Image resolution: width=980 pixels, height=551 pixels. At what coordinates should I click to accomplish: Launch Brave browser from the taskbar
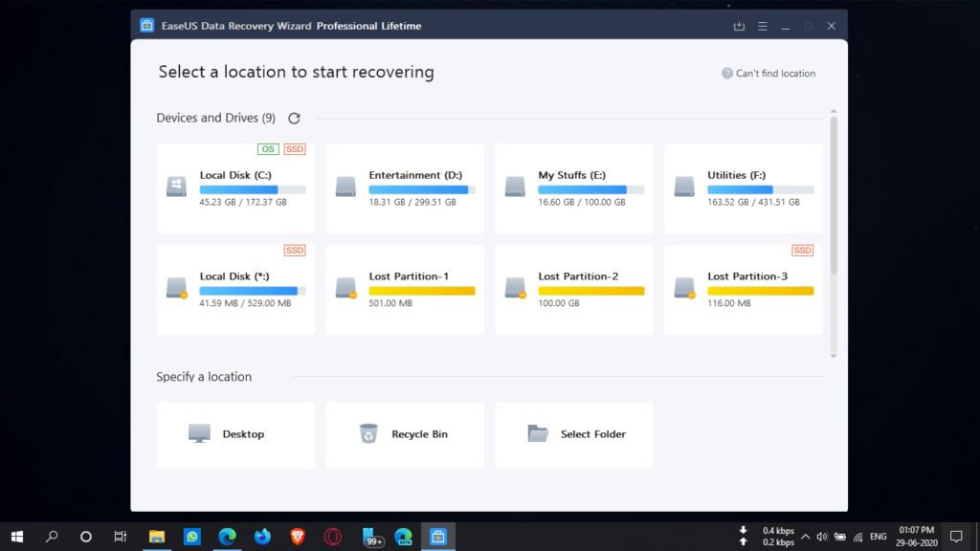click(298, 537)
